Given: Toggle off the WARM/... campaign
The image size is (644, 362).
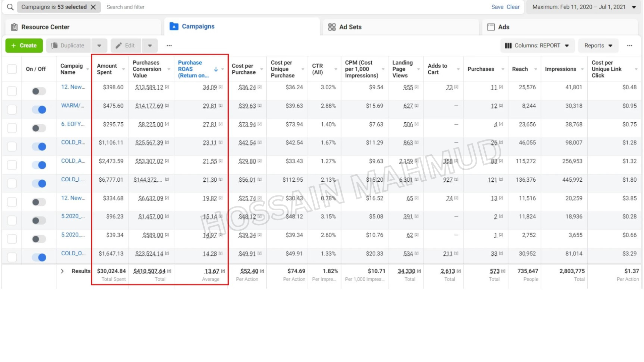Looking at the screenshot, I should [39, 110].
